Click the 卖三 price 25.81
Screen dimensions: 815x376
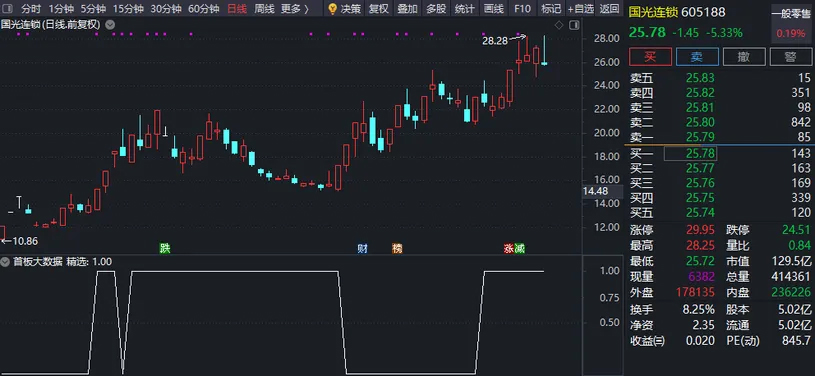click(x=700, y=108)
